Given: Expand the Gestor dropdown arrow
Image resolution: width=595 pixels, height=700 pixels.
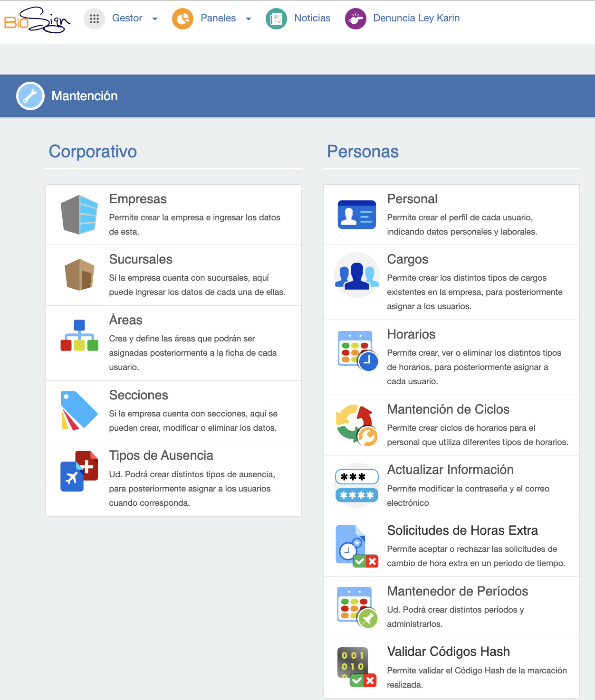Looking at the screenshot, I should coord(155,19).
